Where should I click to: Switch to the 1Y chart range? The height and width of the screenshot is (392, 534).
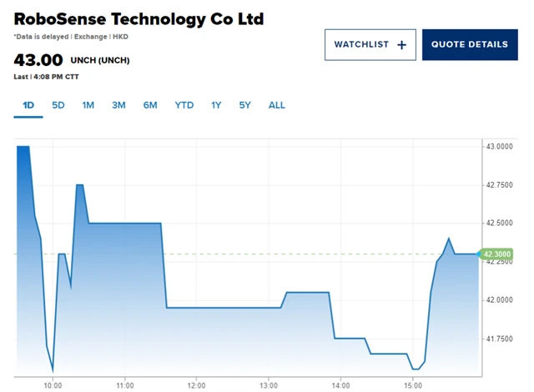[216, 105]
